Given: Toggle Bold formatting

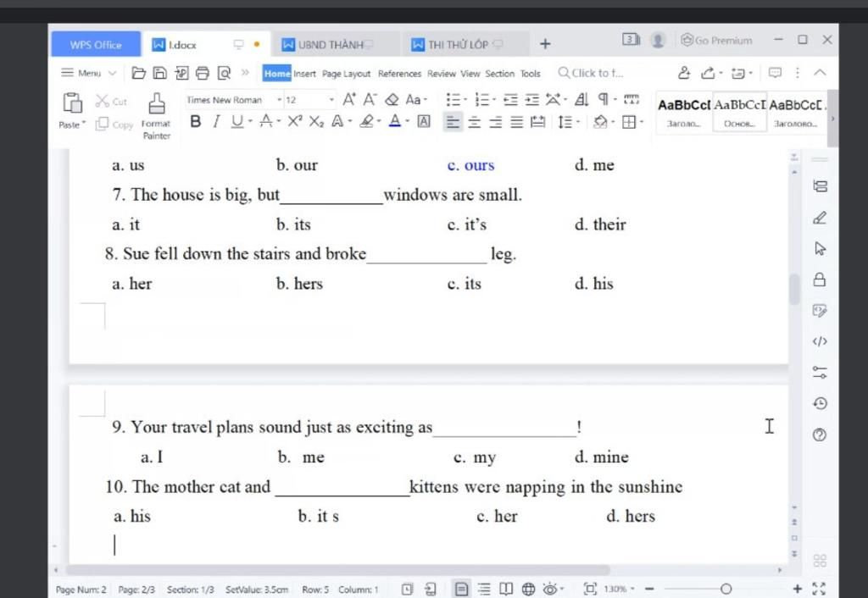Looking at the screenshot, I should (196, 121).
